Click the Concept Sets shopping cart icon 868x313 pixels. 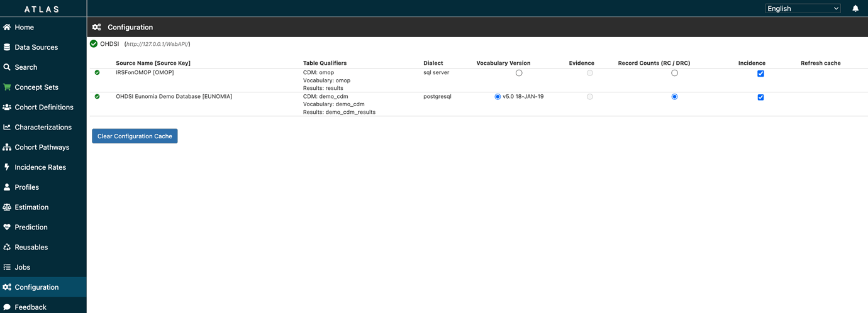coord(7,87)
